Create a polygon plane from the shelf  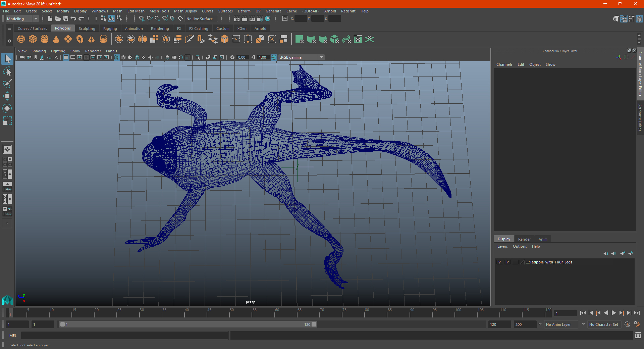point(68,39)
